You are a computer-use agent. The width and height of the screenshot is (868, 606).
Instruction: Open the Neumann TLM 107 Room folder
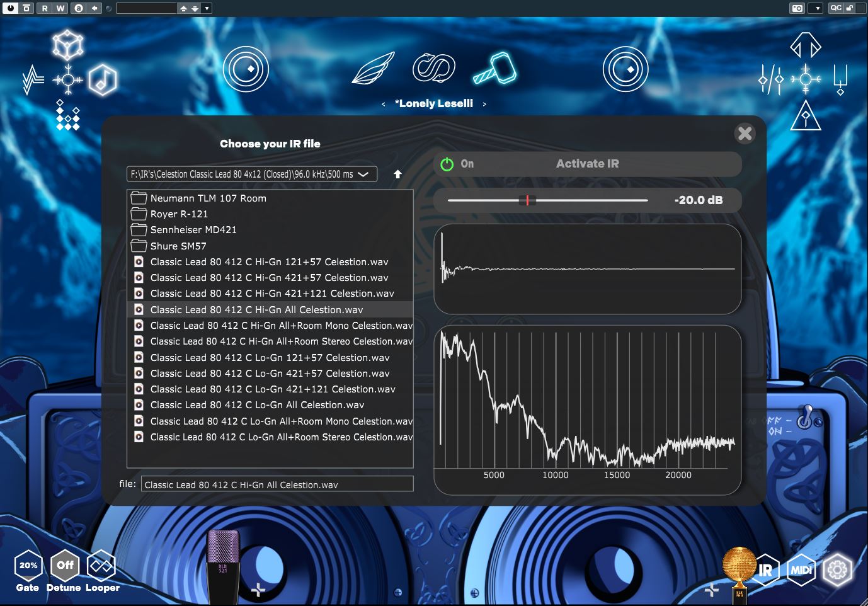270,198
